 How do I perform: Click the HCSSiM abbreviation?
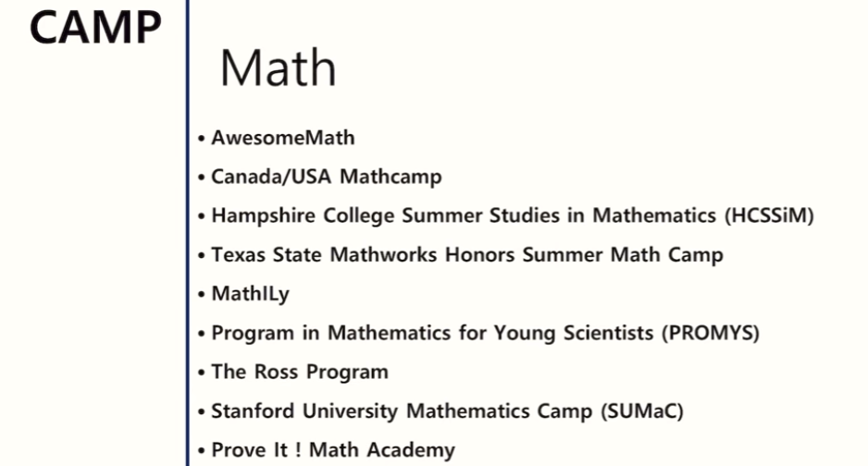pos(770,215)
